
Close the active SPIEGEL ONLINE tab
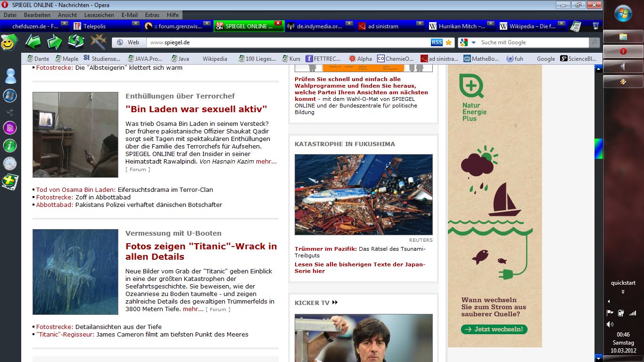(278, 23)
